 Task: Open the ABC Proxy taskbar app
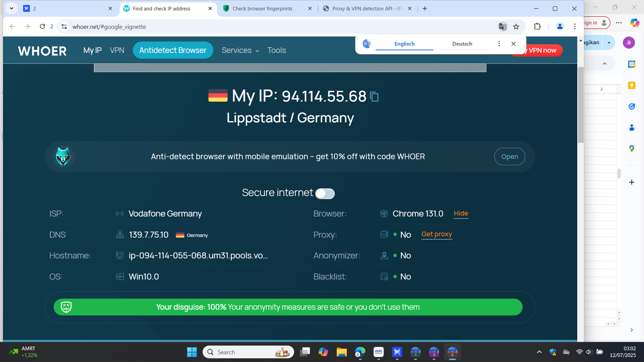379,352
